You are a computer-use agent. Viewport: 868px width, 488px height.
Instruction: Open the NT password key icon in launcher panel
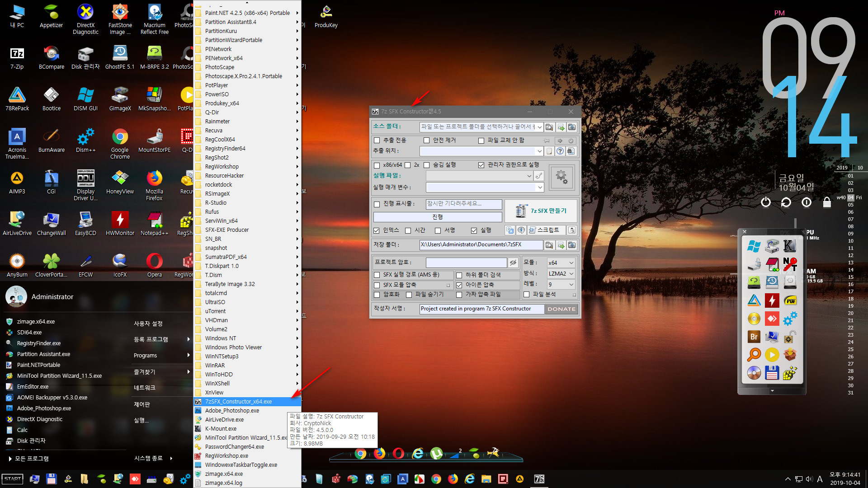coord(790,264)
